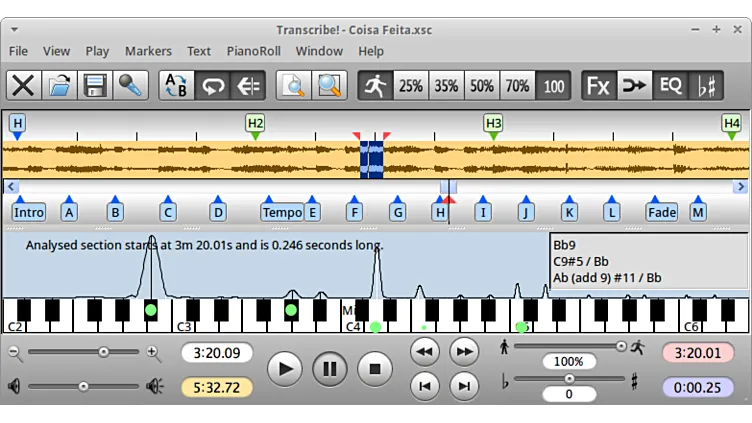752x423 pixels.
Task: Click the zoom out magnifier minus icon
Action: pyautogui.click(x=15, y=353)
